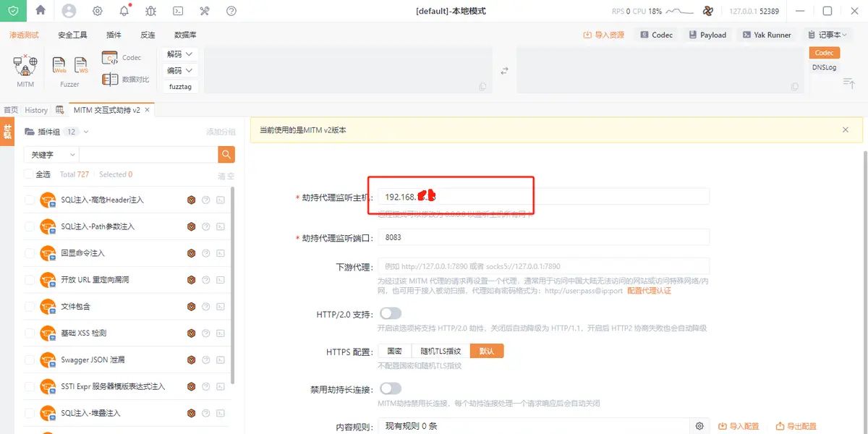Screen dimensions: 868x434
Task: Click the bug icon in top bar
Action: [x=150, y=11]
